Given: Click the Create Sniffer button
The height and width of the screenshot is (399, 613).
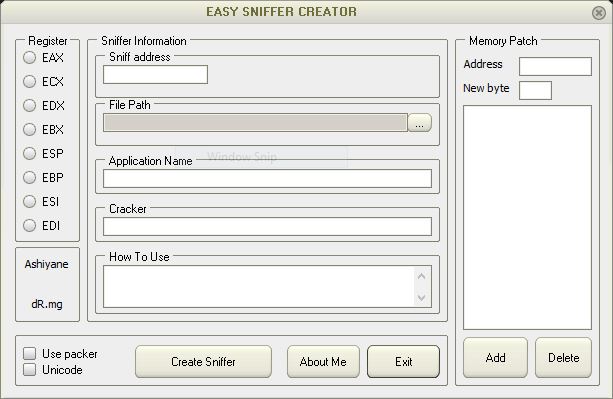Looking at the screenshot, I should pos(203,361).
